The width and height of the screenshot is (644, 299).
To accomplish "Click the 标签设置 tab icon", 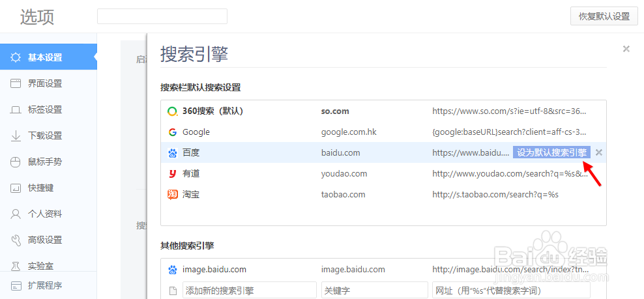I will point(16,109).
